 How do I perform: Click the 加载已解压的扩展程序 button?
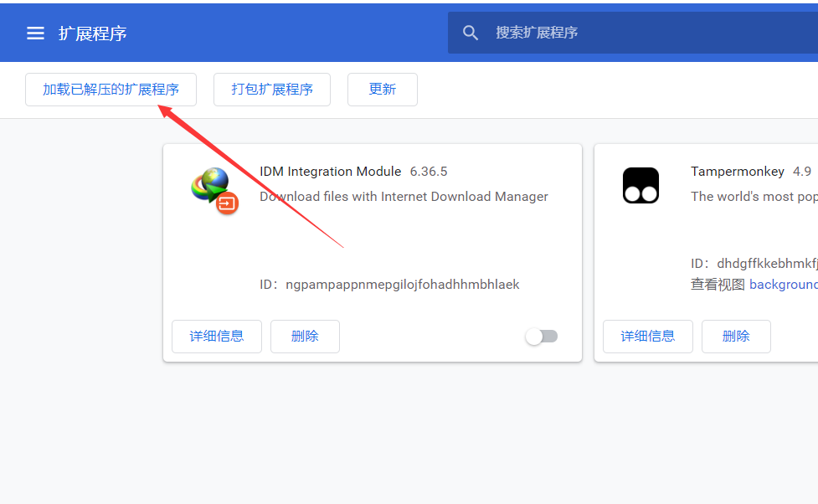click(x=111, y=90)
